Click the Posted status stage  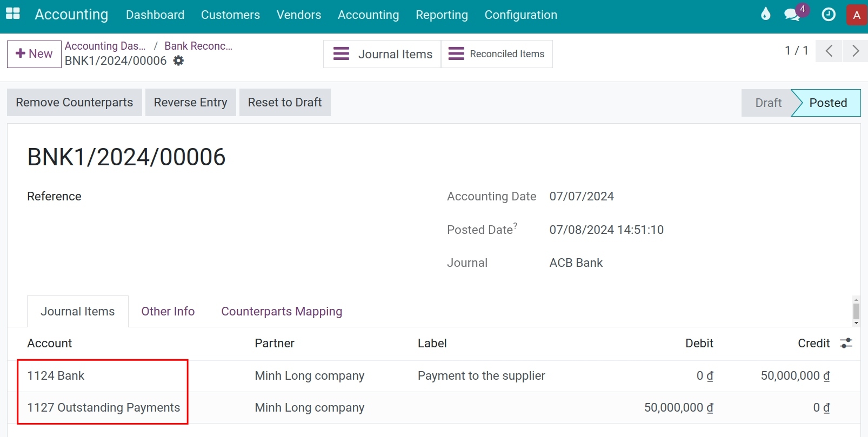[x=827, y=103]
